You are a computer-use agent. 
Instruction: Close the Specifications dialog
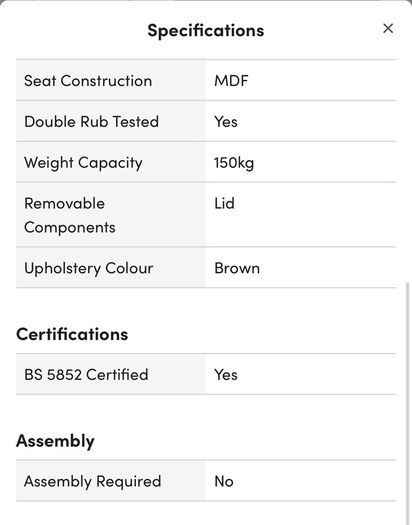tap(388, 28)
